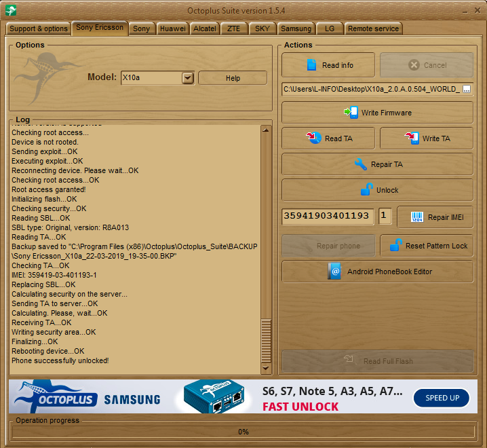
Task: Open the Remote service tab
Action: [x=373, y=29]
